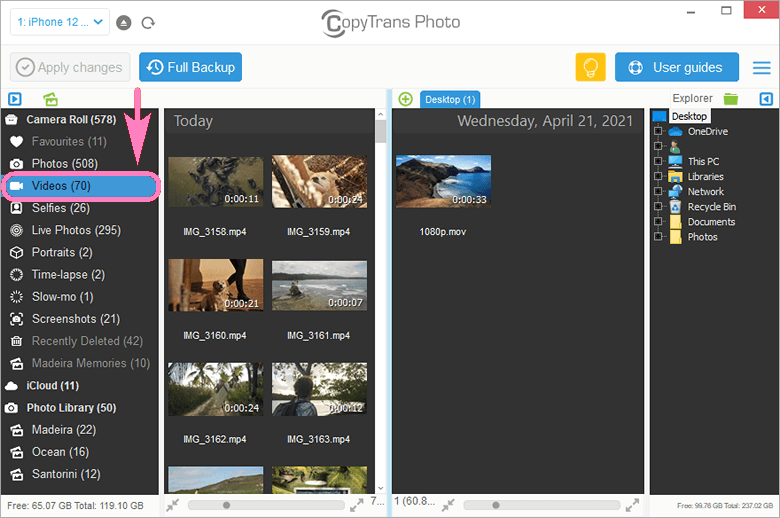Click the IMG_3160.mp4 file name
Screen dimensions: 780x518
[x=214, y=336]
